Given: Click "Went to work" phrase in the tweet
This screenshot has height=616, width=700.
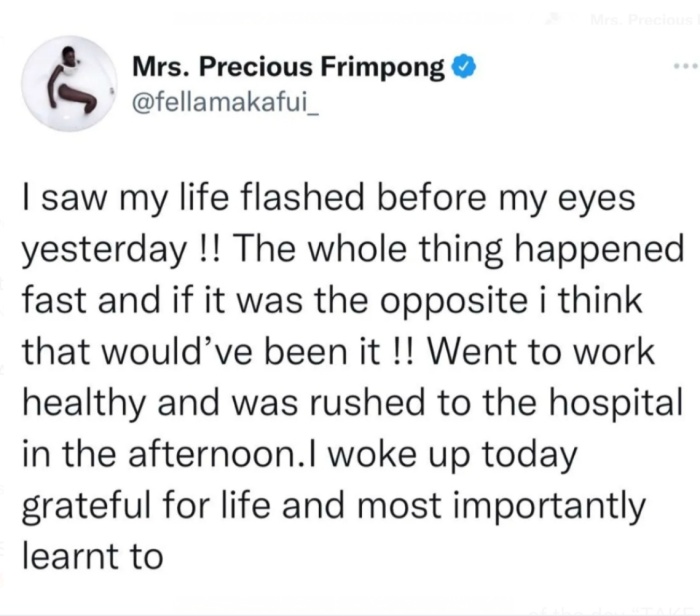Looking at the screenshot, I should click(x=541, y=352).
